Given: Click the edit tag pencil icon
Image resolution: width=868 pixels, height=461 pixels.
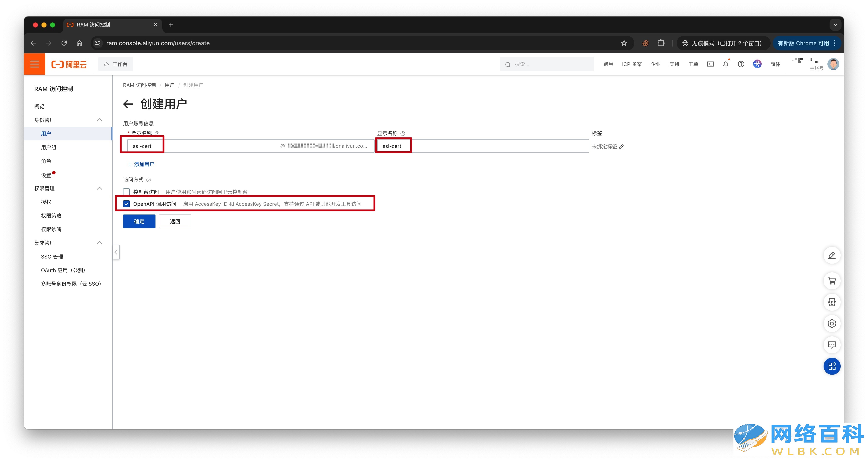Looking at the screenshot, I should (621, 146).
